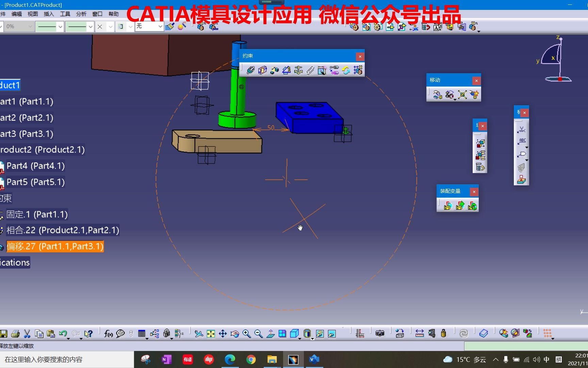This screenshot has width=588, height=368.
Task: Select Part4 (Part4.1) in the tree
Action: pyautogui.click(x=35, y=166)
